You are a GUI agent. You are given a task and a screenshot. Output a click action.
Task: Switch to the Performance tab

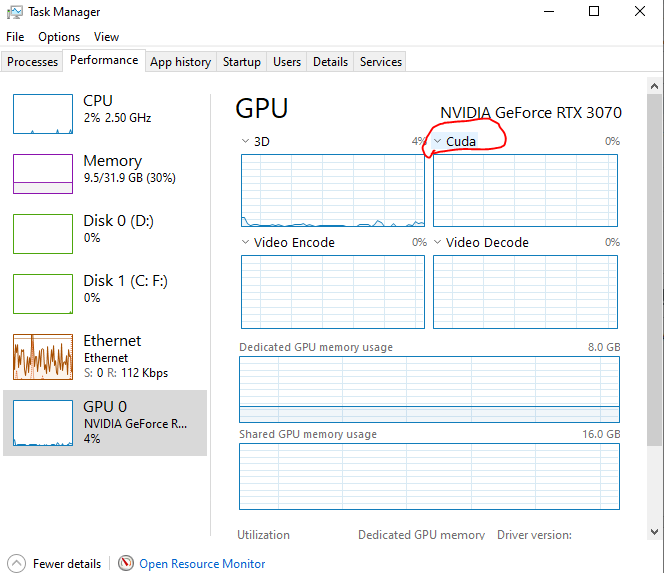[x=104, y=60]
